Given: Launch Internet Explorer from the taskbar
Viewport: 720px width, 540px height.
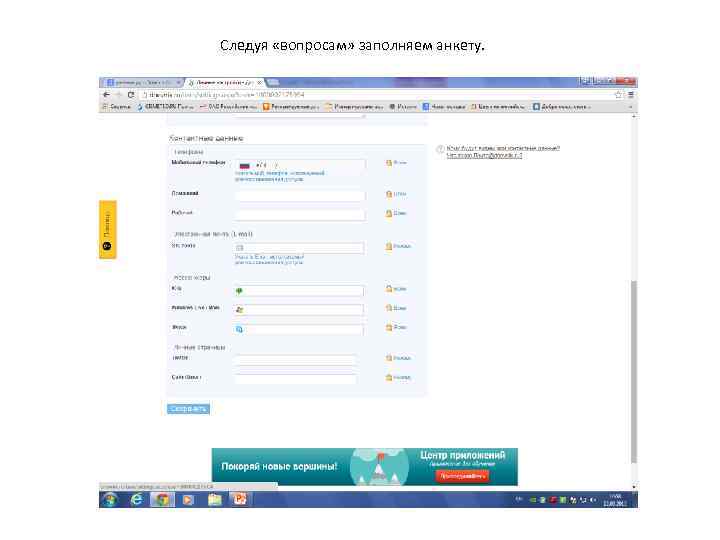Looking at the screenshot, I should (136, 500).
